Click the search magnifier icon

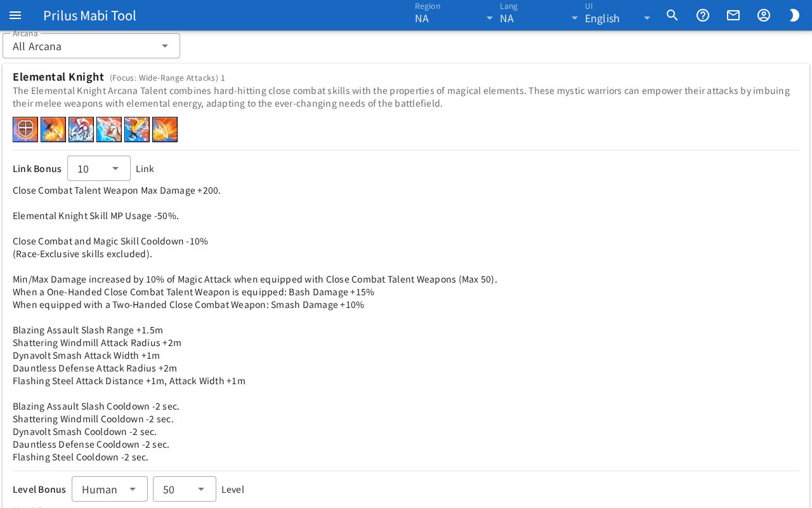click(672, 15)
